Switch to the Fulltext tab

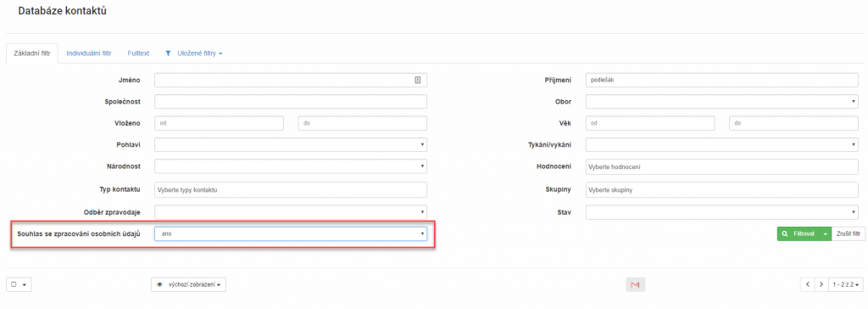coord(138,53)
